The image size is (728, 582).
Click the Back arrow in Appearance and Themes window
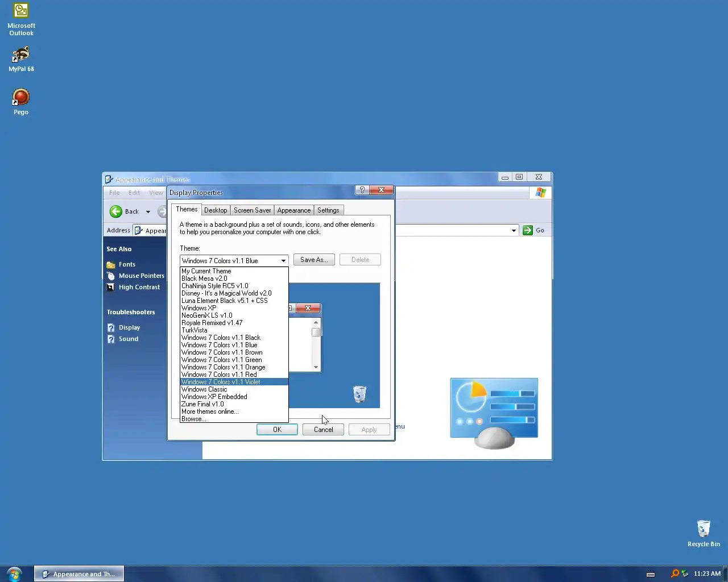click(116, 211)
